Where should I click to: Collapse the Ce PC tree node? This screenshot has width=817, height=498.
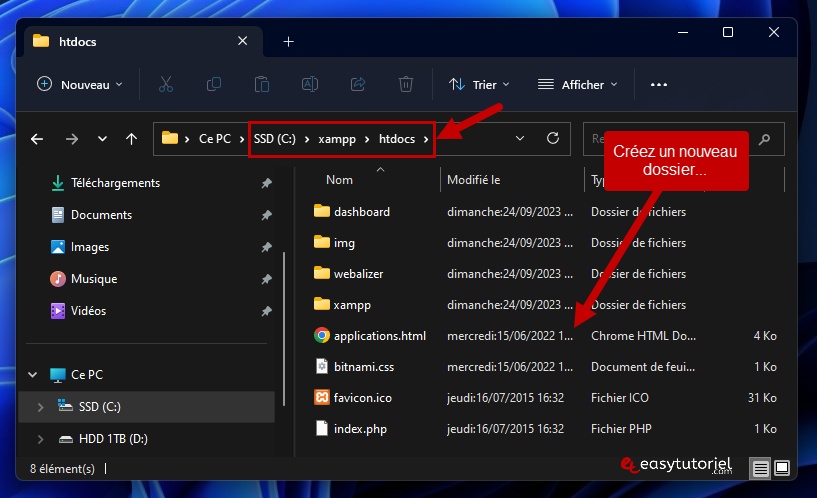[x=32, y=375]
